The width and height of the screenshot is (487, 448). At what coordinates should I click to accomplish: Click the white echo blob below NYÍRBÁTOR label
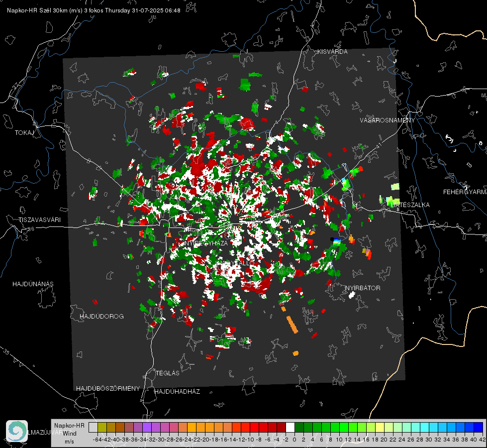(352, 295)
